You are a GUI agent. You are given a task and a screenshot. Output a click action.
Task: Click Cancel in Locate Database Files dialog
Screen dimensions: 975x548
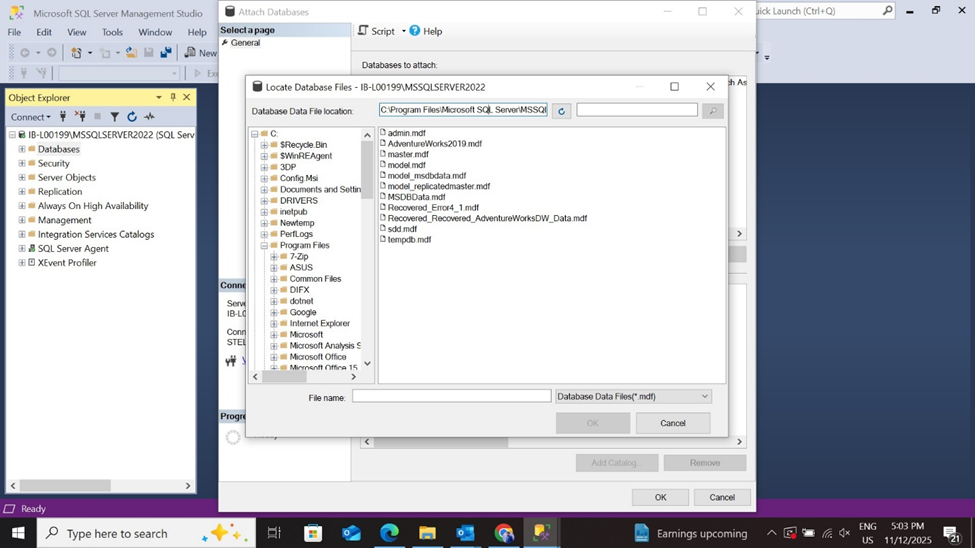point(672,423)
